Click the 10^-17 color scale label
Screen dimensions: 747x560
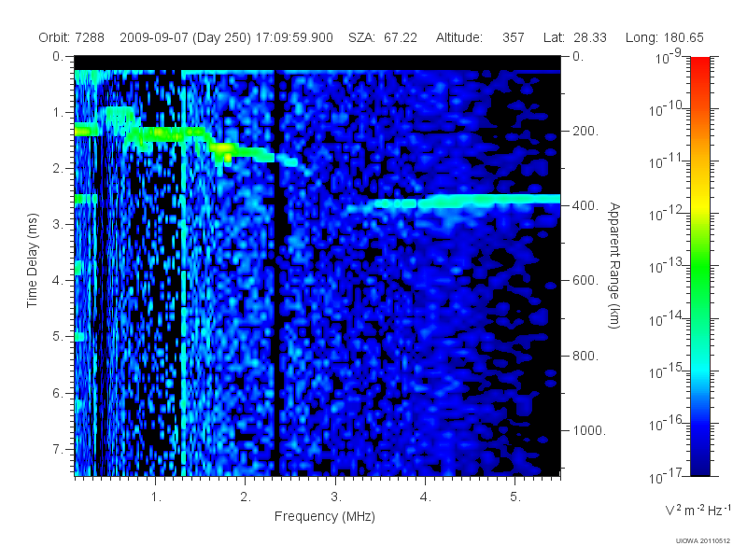665,476
